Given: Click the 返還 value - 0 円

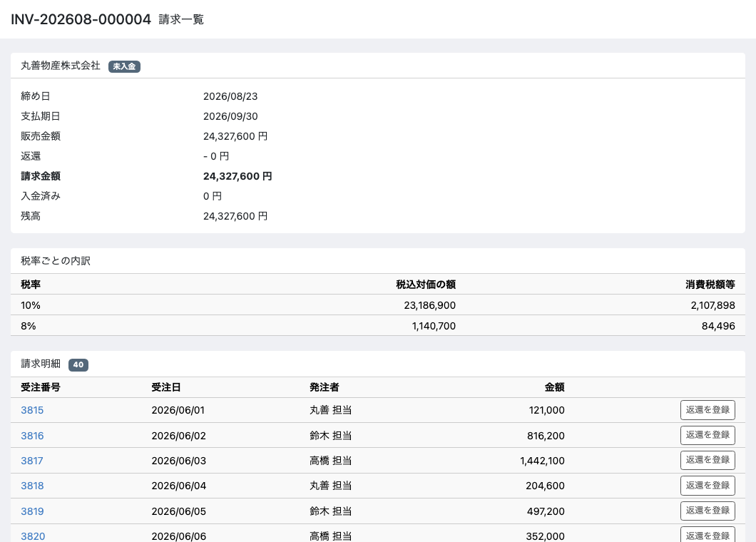Looking at the screenshot, I should (216, 156).
